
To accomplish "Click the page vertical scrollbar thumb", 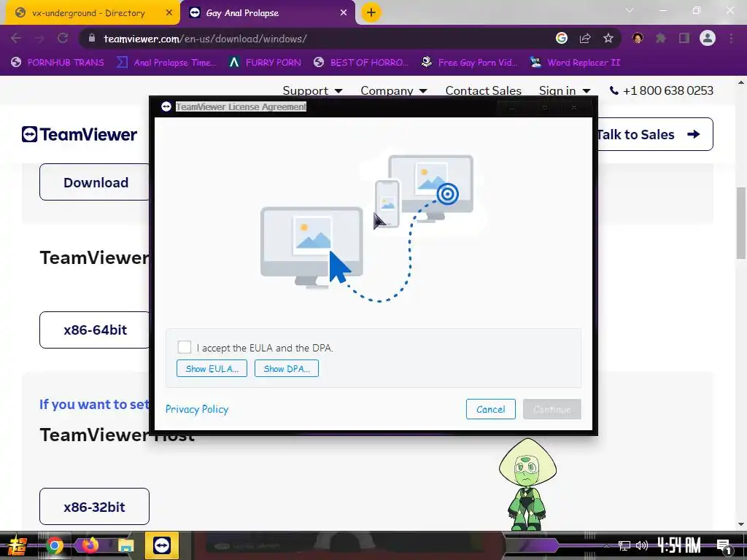I will (x=741, y=223).
